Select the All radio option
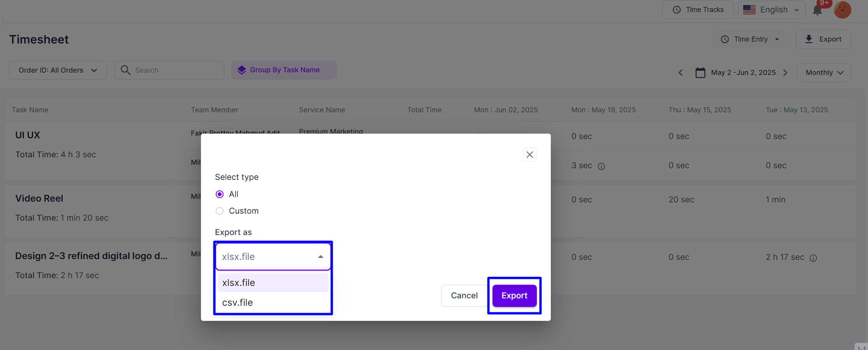Screen dimensions: 868x350 220,194
